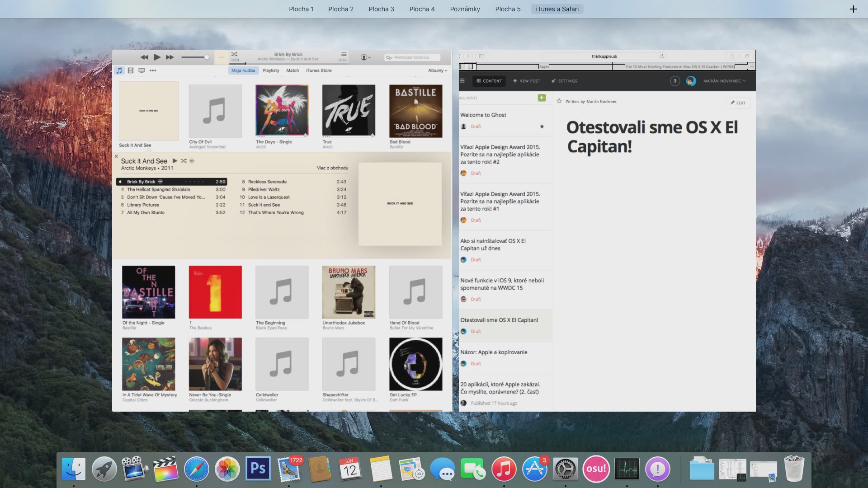Click the iTunes fast-forward button

pos(170,57)
